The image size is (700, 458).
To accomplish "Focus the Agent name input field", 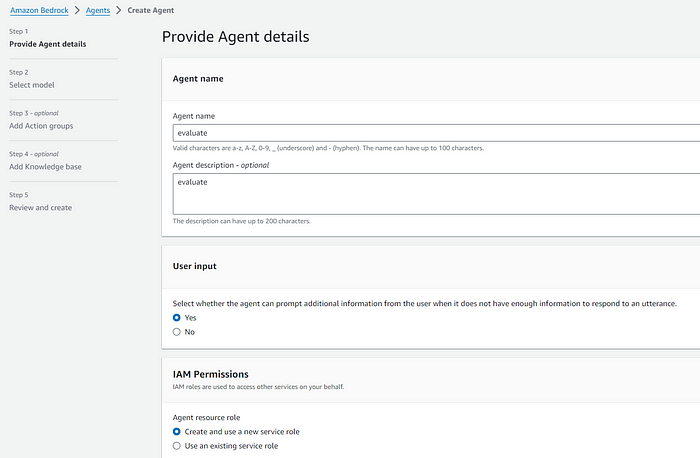I will click(x=436, y=133).
